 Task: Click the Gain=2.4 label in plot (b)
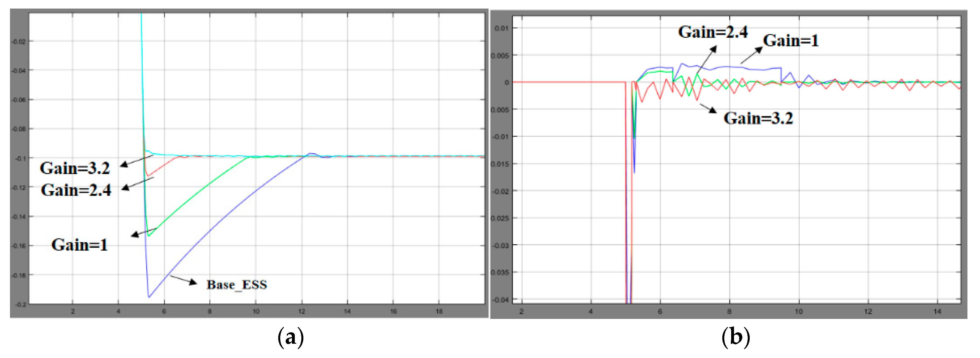(713, 32)
